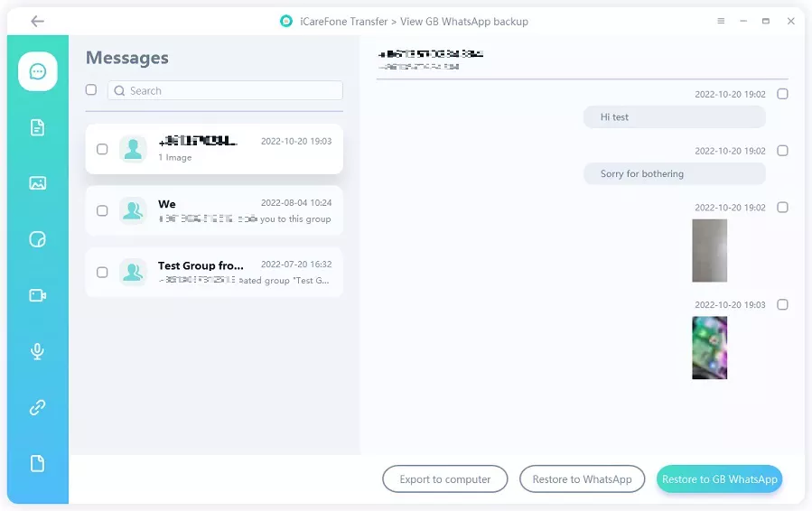Image resolution: width=812 pixels, height=511 pixels.
Task: Open the Stickers icon in sidebar
Action: pyautogui.click(x=38, y=239)
